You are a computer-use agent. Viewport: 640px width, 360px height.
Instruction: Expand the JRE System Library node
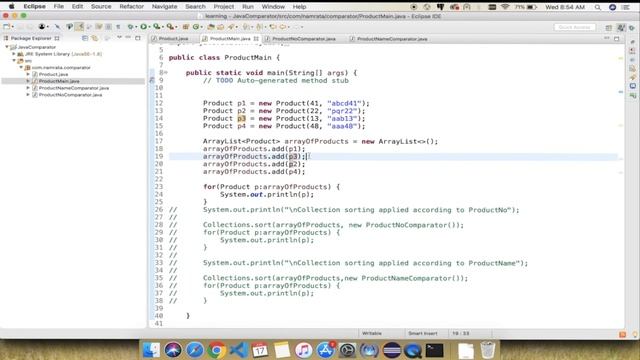pos(14,54)
